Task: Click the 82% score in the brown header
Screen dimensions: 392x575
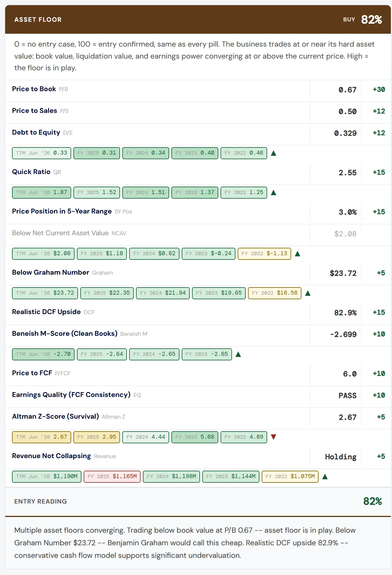Action: pos(371,20)
